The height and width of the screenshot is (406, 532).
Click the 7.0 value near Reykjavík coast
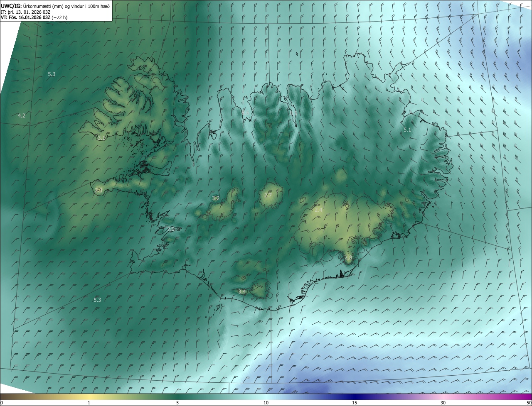(170, 229)
